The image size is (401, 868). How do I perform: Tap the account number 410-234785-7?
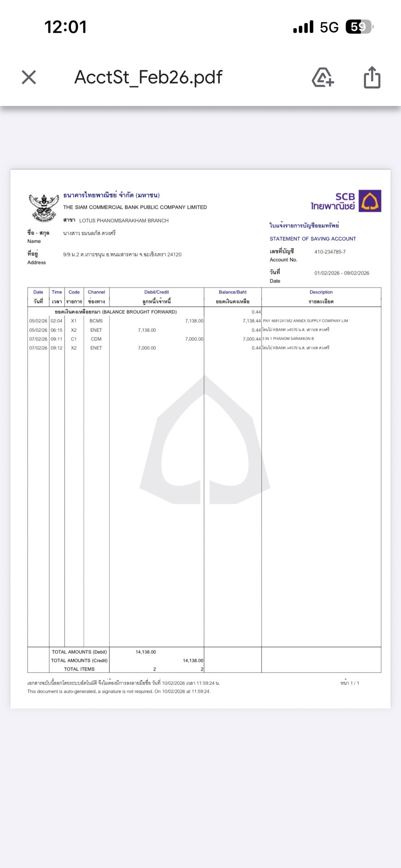tap(330, 252)
